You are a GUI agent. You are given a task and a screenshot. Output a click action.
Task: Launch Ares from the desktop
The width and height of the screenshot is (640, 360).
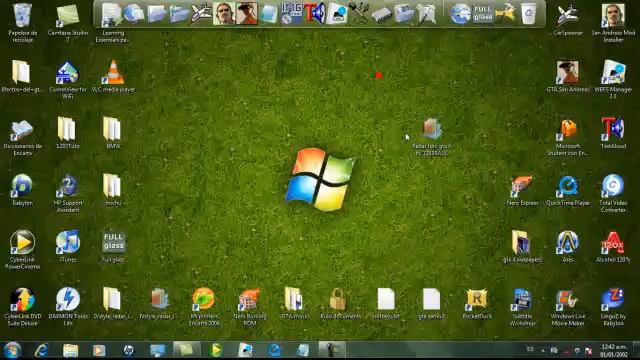point(567,247)
